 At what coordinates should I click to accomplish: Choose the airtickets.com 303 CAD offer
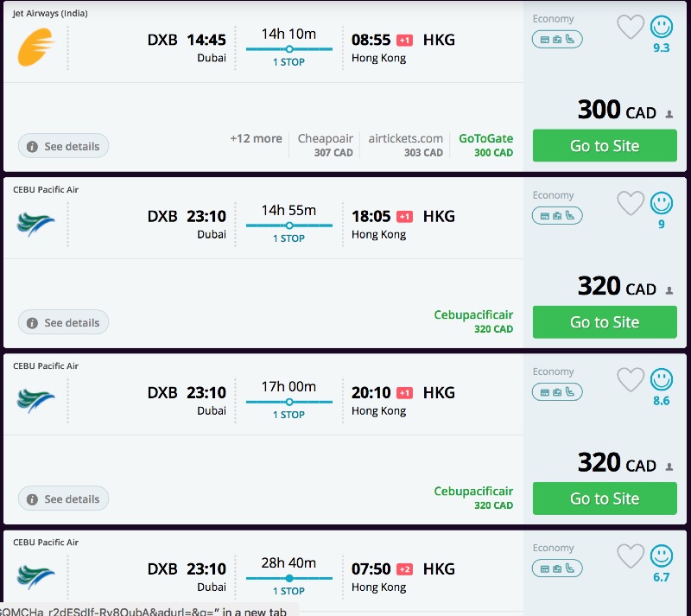click(x=405, y=145)
